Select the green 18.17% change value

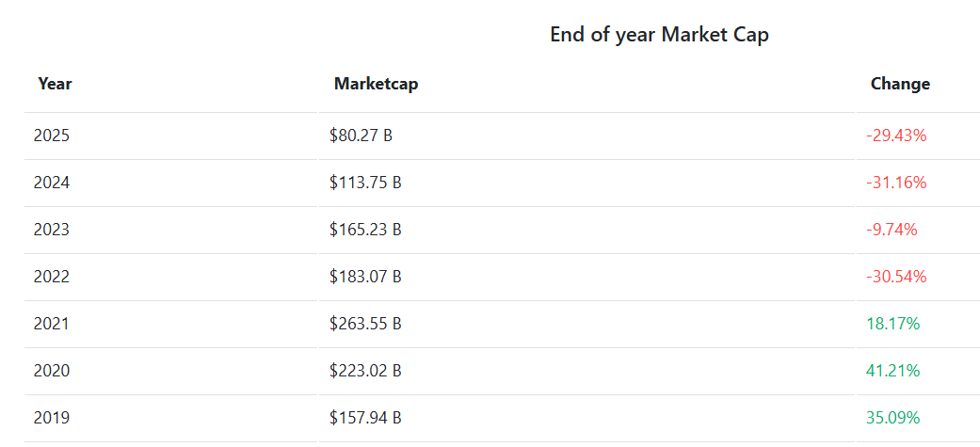click(x=893, y=324)
